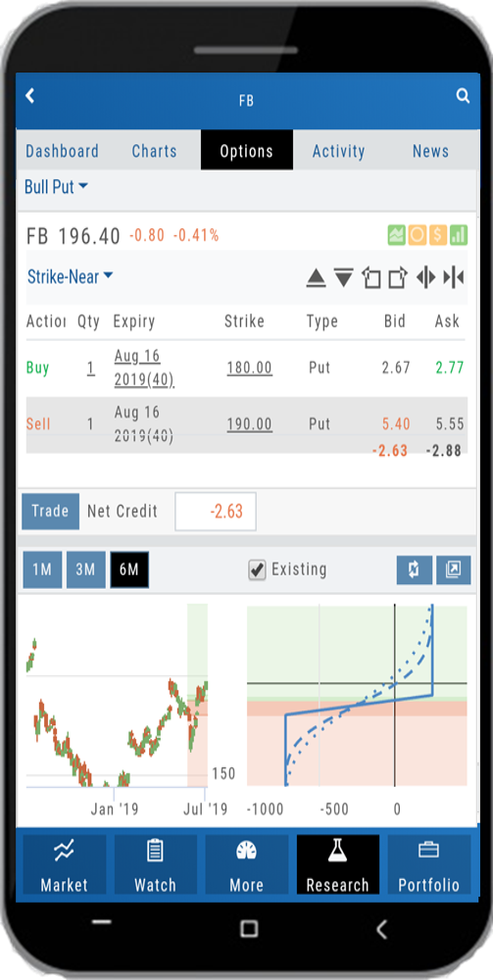Open the chart pop-out icon button
The width and height of the screenshot is (493, 980).
454,570
